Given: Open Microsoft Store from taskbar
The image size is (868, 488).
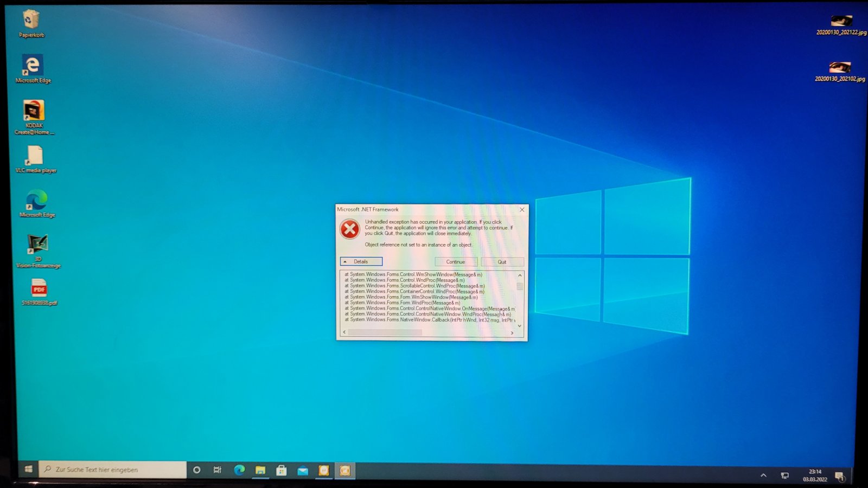Looking at the screenshot, I should [x=282, y=470].
